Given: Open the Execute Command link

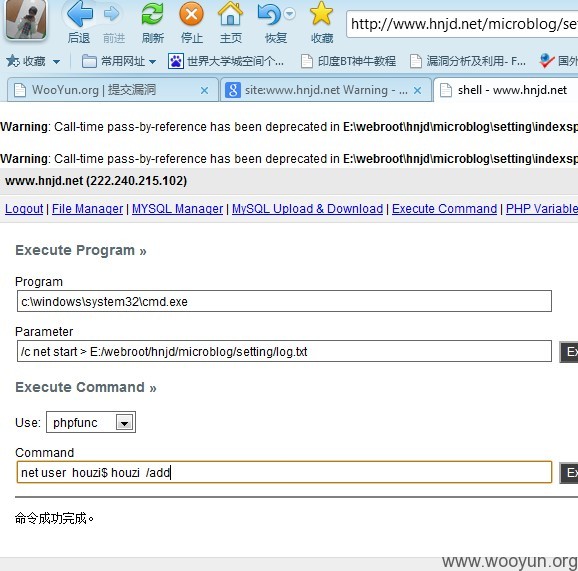Looking at the screenshot, I should (x=445, y=209).
